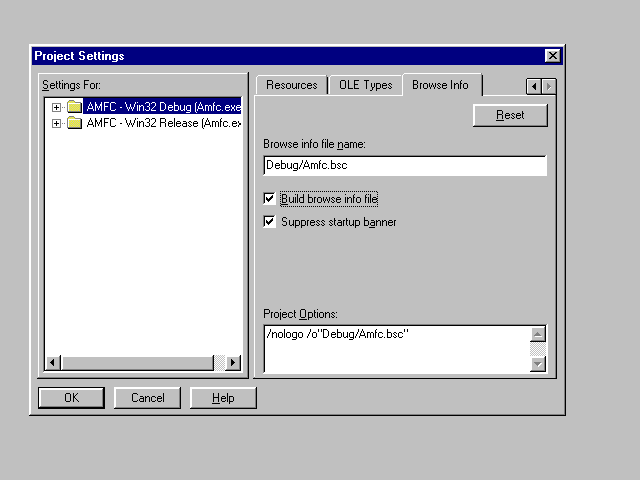Click tab scroll left arrow
This screenshot has width=640, height=480.
coord(534,87)
